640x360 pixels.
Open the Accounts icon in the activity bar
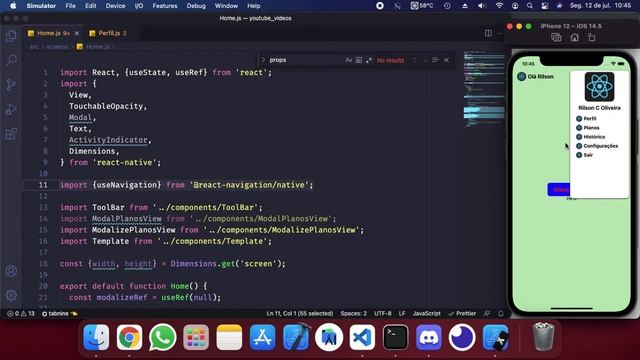tap(11, 271)
